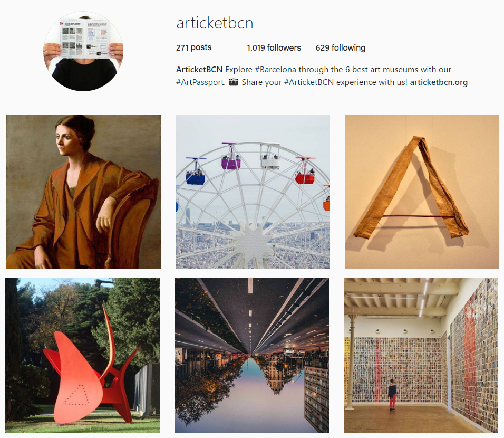504x438 pixels.
Task: Open the red outdoor sculpture post
Action: [x=83, y=355]
